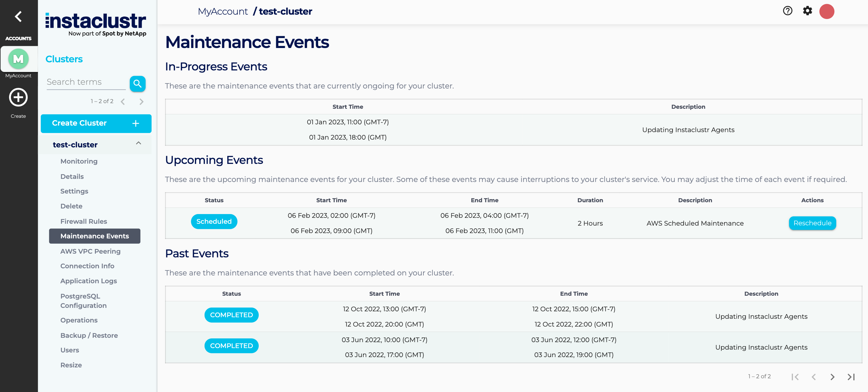The height and width of the screenshot is (392, 868).
Task: Open the PostgreSQL Configuration section
Action: tap(83, 301)
